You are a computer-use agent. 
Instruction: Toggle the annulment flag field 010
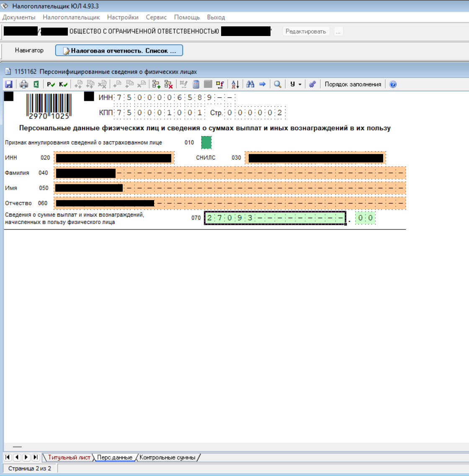206,142
